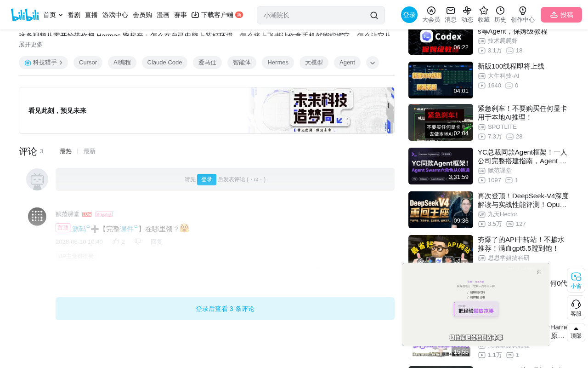This screenshot has height=368, width=588.
Task: Click the commenter avatar of 赋范课堂
Action: 37,216
